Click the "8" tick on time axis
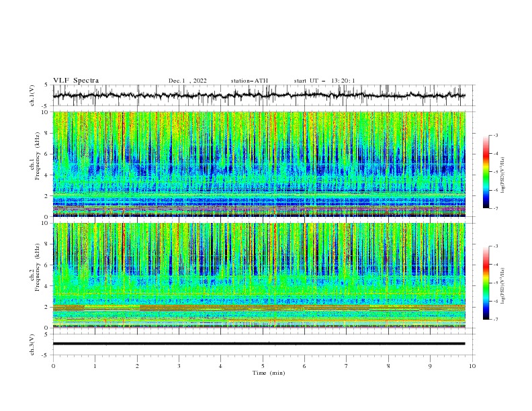Viewport: 532px width, 411px height. (388, 366)
